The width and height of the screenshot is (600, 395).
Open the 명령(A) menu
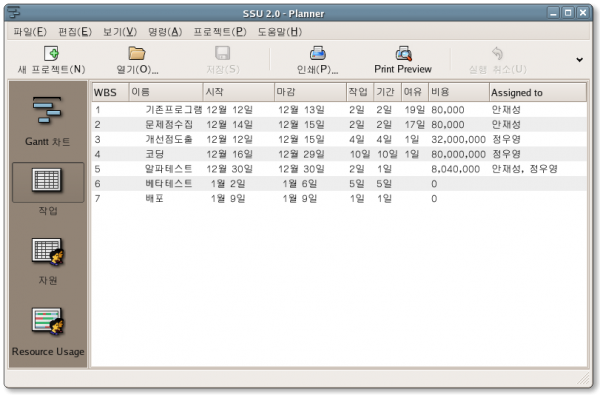click(165, 32)
